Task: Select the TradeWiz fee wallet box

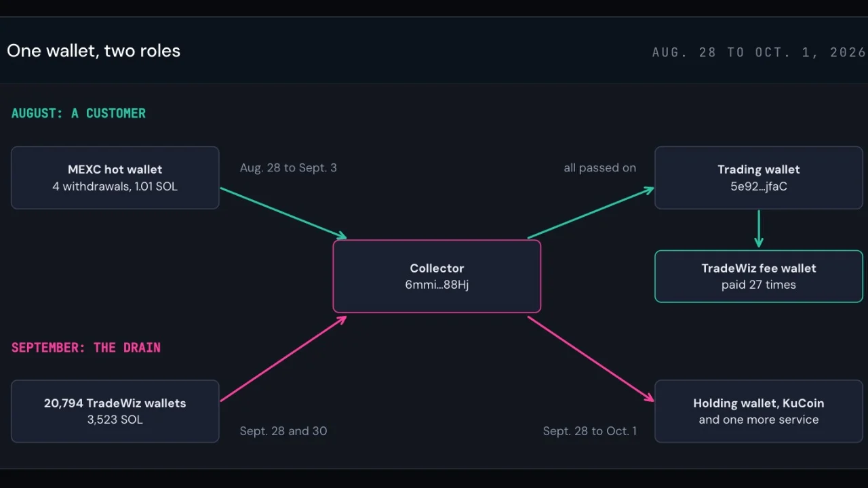Action: (x=759, y=277)
